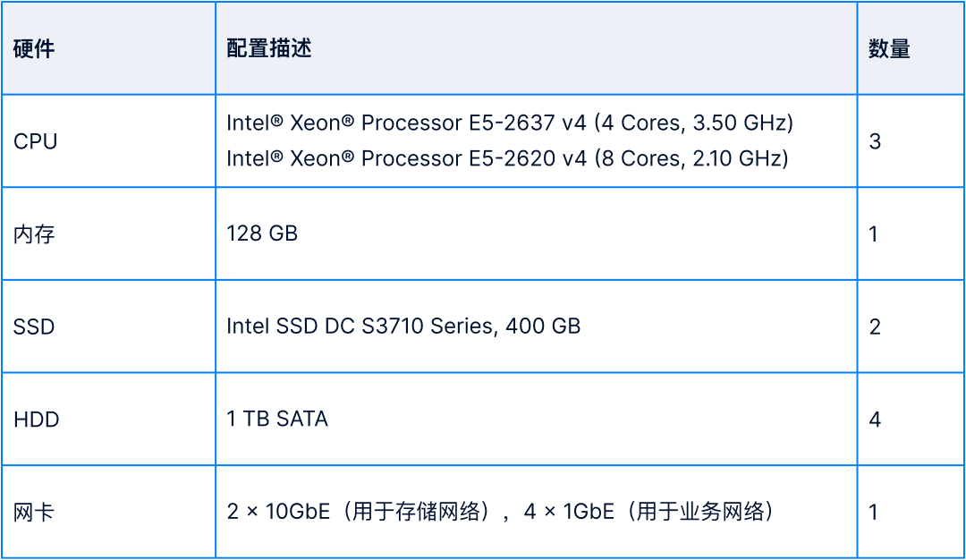Select the 内存 hardware cell
966x560 pixels.
[34, 234]
